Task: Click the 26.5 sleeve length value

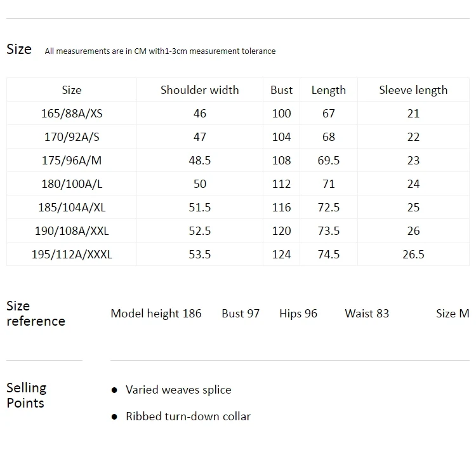Action: tap(413, 255)
